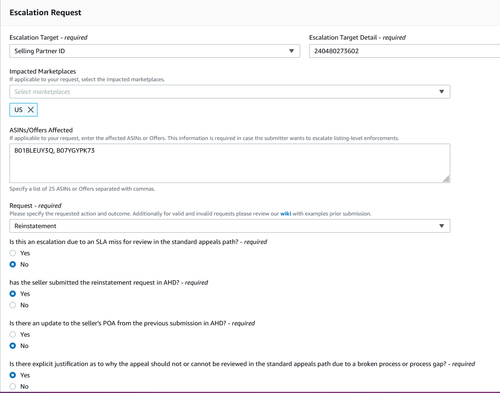Select No for update to seller's POA
Screen dimensions: 500x393
click(13, 346)
